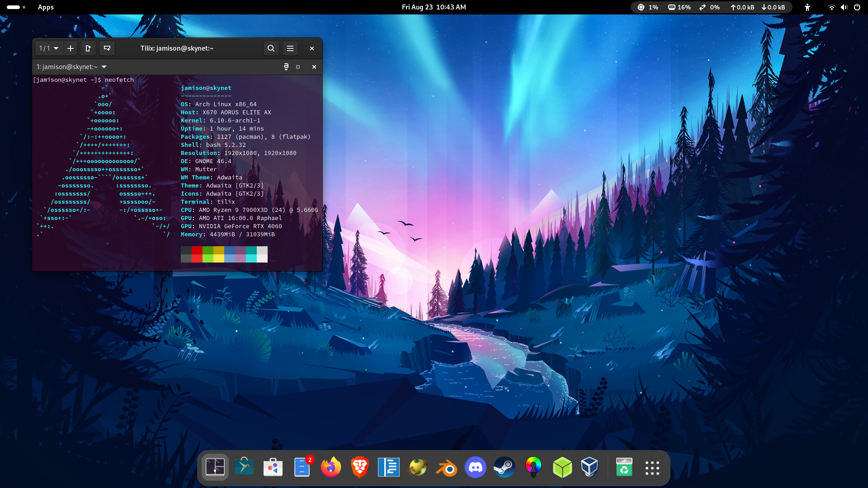
Task: Expand the 1: jamison@skynet terminal title dropdown
Action: click(72, 67)
